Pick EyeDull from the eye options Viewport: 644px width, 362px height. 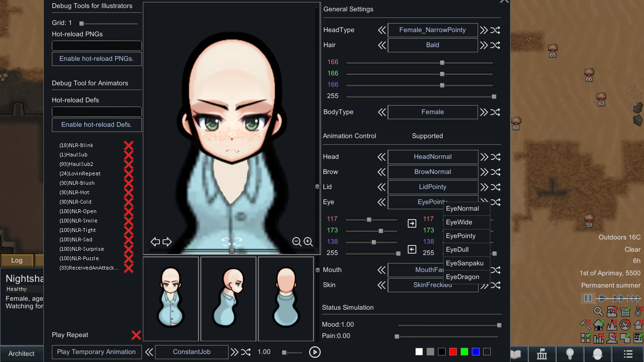(x=467, y=250)
